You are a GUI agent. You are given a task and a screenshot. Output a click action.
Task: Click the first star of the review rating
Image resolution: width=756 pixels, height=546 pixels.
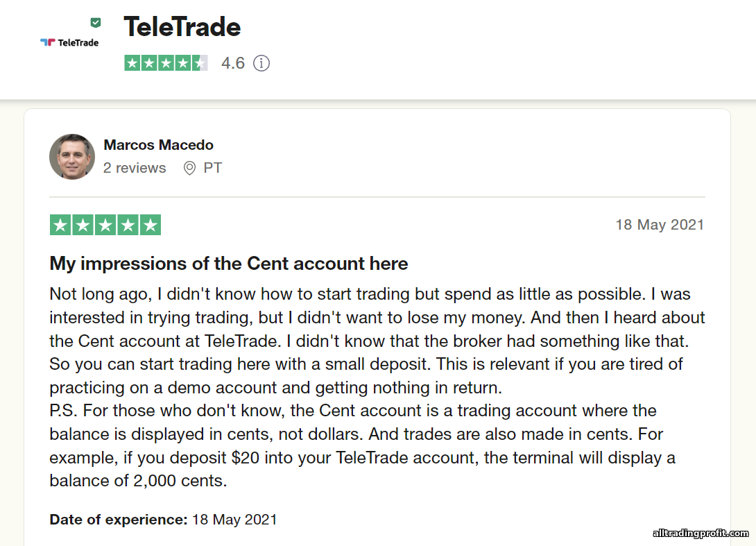point(60,225)
